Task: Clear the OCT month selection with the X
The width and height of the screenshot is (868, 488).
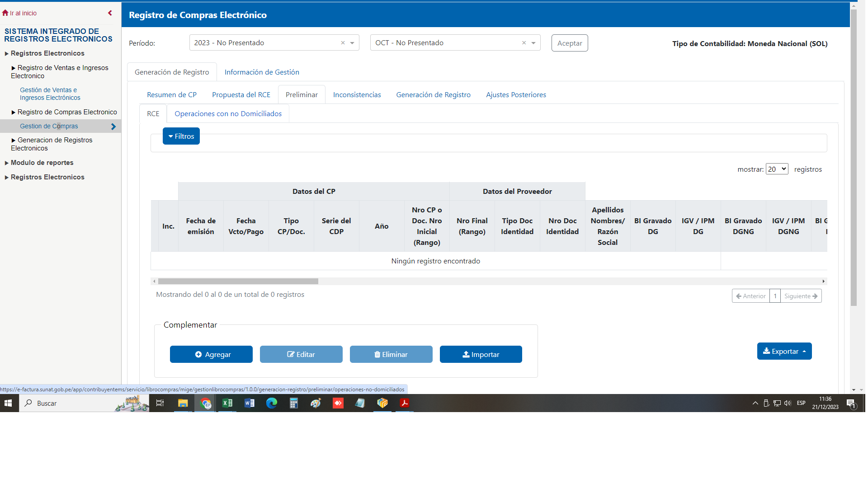Action: point(524,43)
